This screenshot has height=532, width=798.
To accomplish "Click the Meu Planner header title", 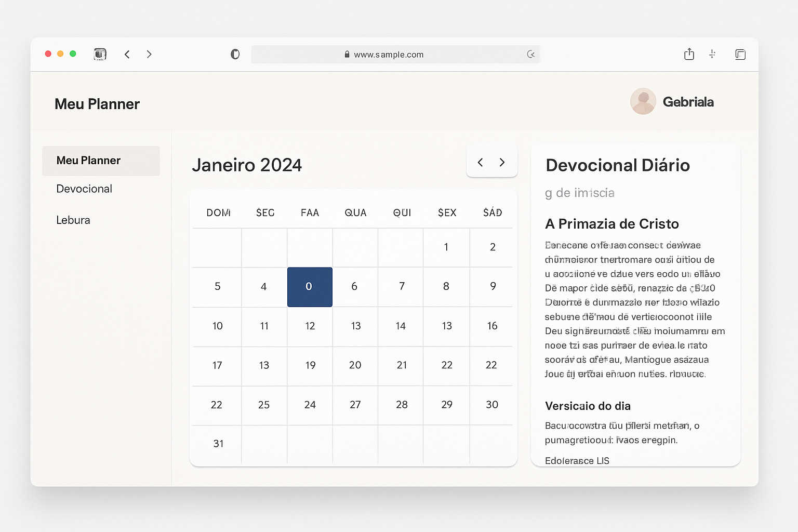I will click(97, 104).
